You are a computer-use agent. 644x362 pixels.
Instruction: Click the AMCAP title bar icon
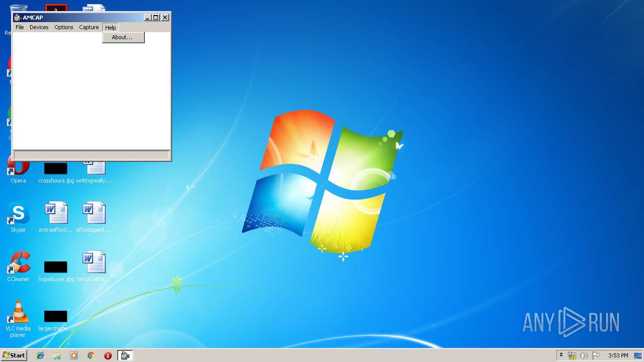click(18, 18)
